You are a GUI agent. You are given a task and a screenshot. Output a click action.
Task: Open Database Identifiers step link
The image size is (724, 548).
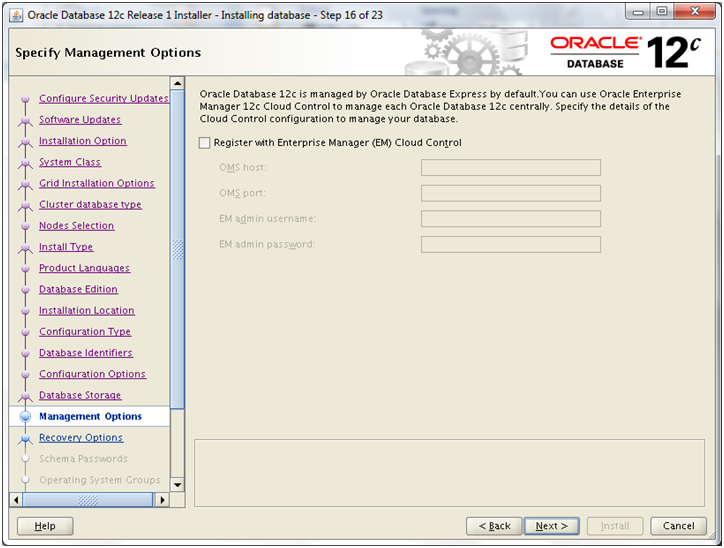click(x=85, y=353)
